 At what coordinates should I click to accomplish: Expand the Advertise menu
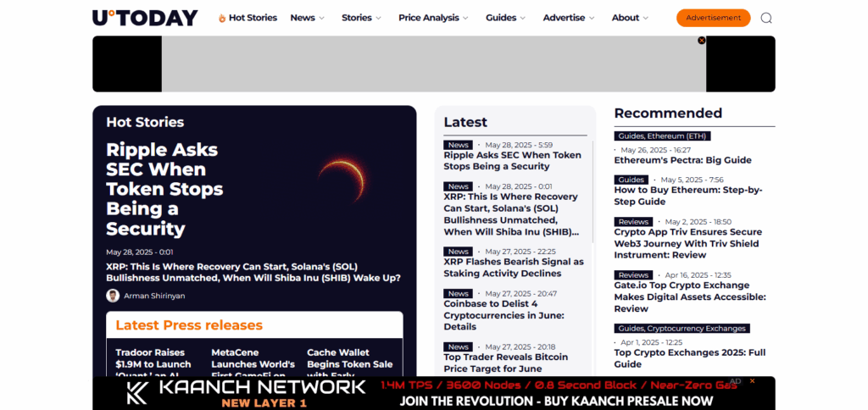[569, 18]
